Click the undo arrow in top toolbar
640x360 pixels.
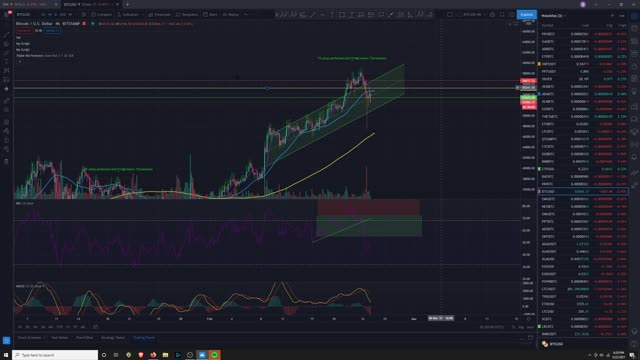(245, 15)
